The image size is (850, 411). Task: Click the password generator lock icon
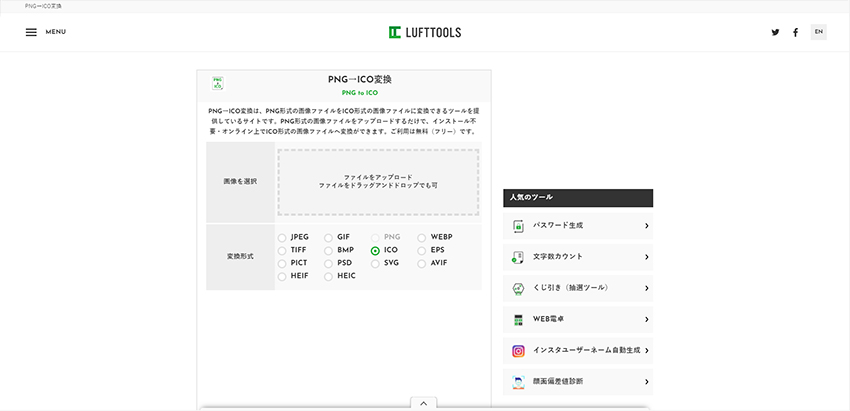coord(518,226)
